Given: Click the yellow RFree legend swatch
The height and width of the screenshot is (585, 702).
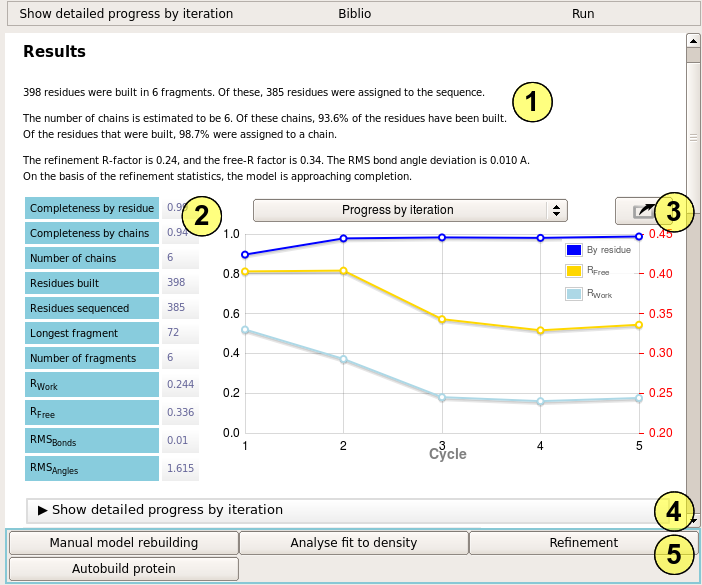Looking at the screenshot, I should (574, 271).
